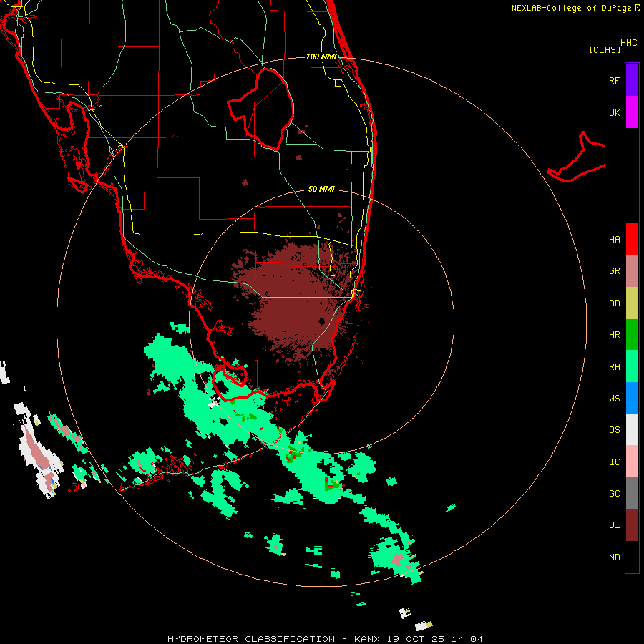
Task: Click the 'HHC' product label
Action: point(628,43)
